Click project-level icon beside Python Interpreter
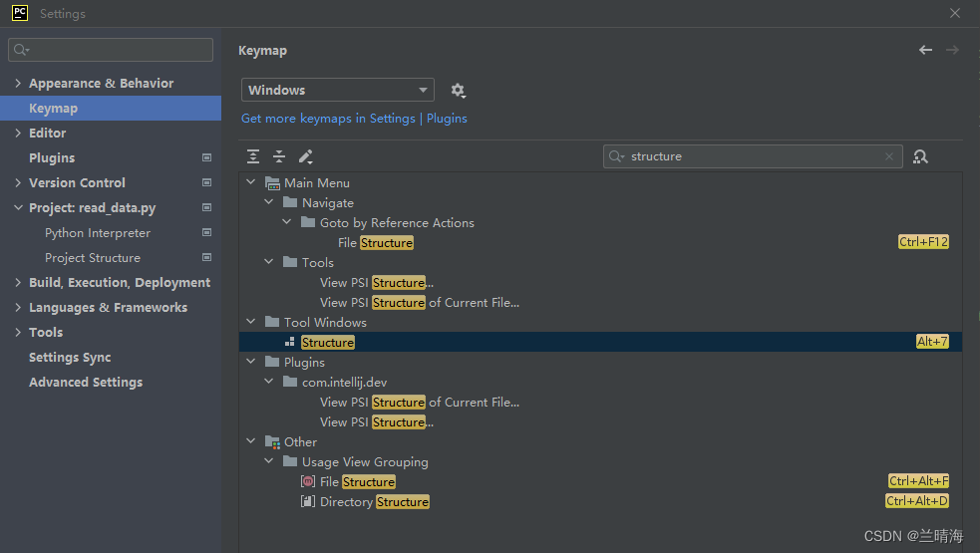The height and width of the screenshot is (553, 980). pos(207,232)
